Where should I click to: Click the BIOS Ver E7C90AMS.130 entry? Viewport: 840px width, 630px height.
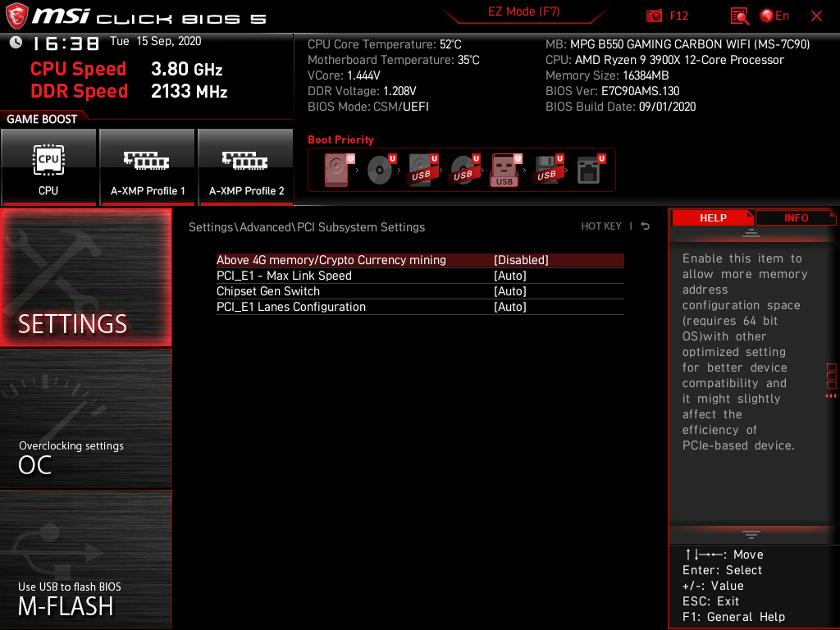coord(612,91)
